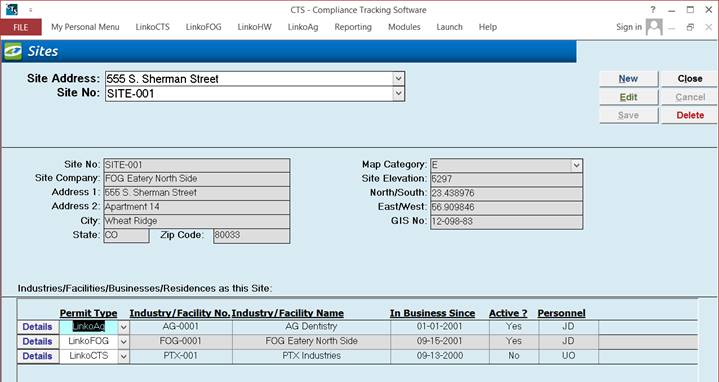
Task: Expand the LinkoFOG permit type dropdown
Action: (123, 342)
